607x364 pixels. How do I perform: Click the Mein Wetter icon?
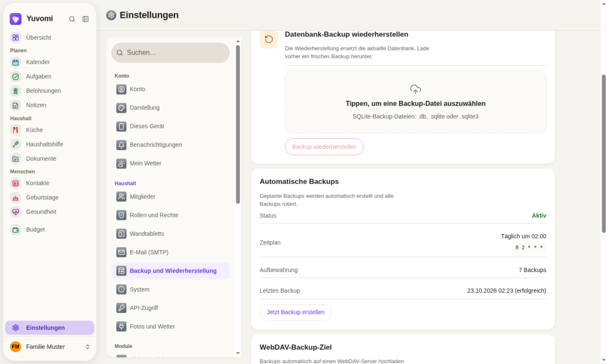121,164
